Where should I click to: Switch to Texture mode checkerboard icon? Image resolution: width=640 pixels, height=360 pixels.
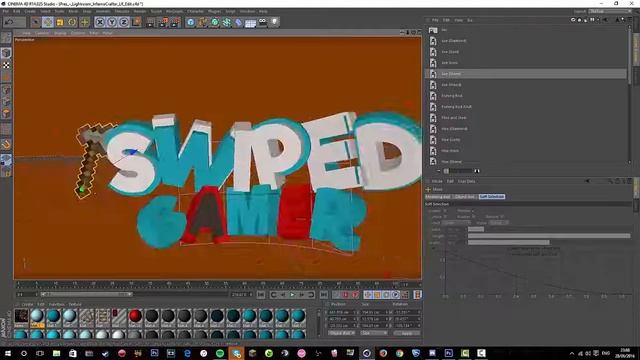(x=6, y=65)
